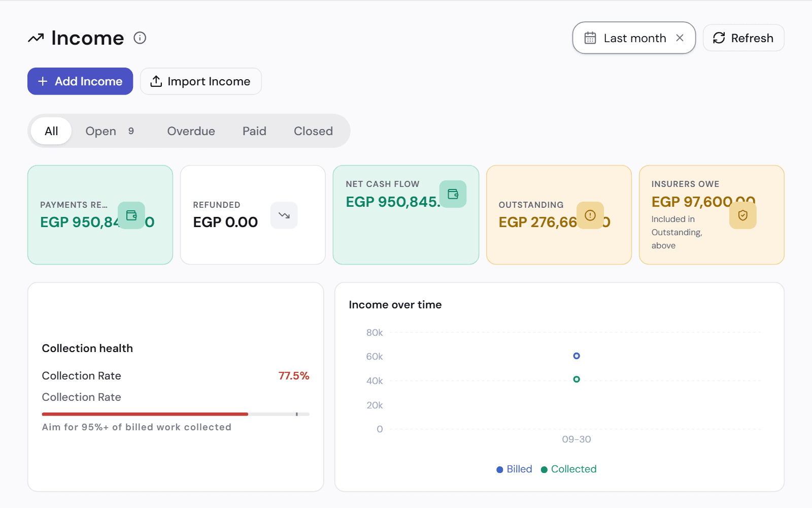Click the Insurers Owe EGP amount
The height and width of the screenshot is (508, 812).
(703, 202)
